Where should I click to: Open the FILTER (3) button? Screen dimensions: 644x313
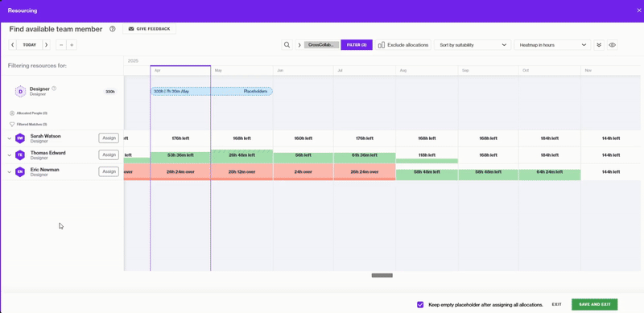pos(357,45)
